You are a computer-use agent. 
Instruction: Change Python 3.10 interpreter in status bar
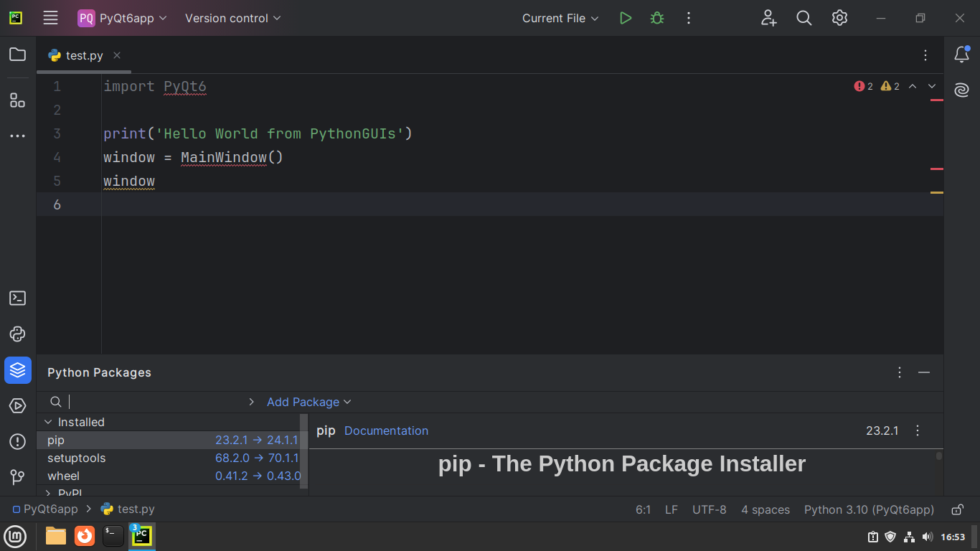pos(869,509)
